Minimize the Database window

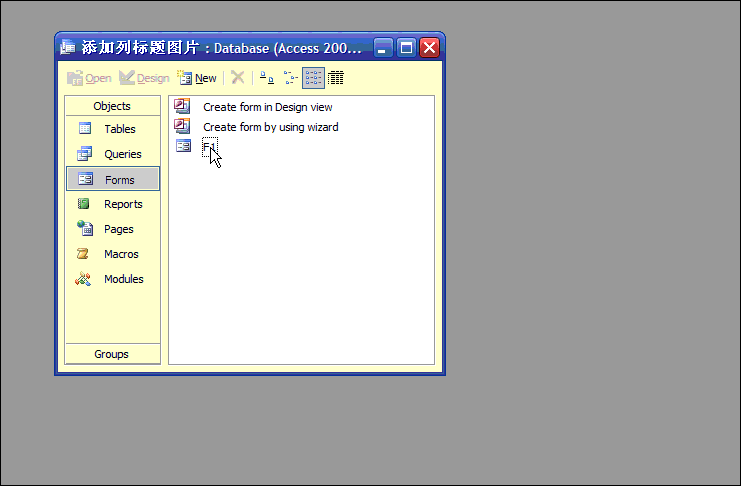click(383, 48)
